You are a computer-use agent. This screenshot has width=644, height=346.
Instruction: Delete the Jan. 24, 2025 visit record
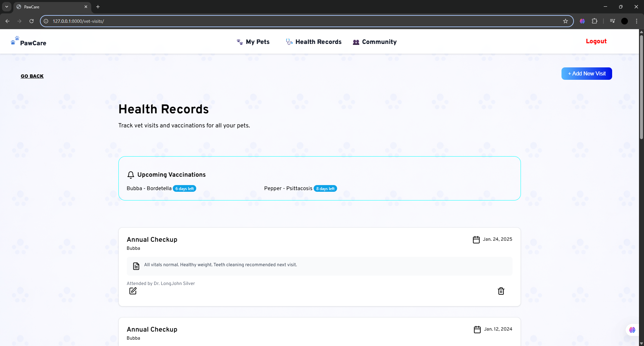(x=501, y=291)
